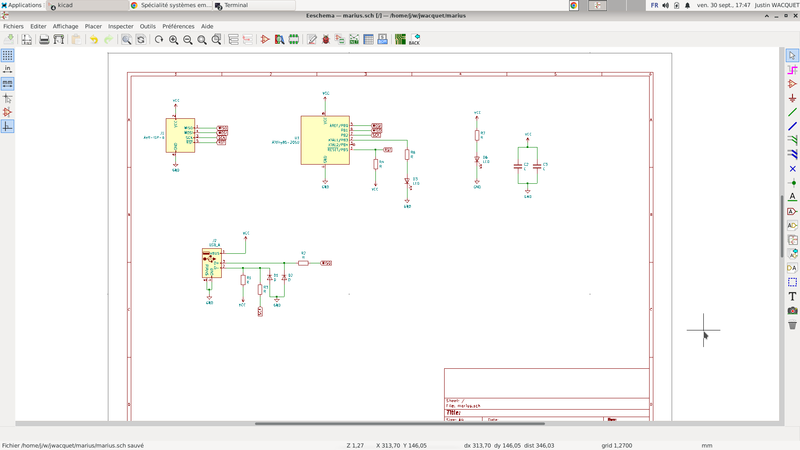Click the Print schematic icon
Viewport: 800px width, 450px height.
[44, 40]
